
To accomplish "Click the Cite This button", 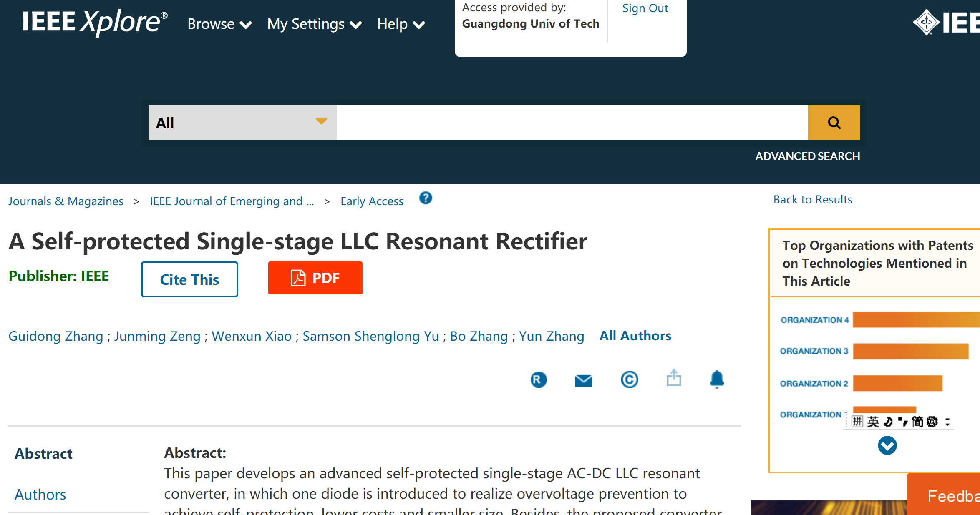I will point(189,279).
